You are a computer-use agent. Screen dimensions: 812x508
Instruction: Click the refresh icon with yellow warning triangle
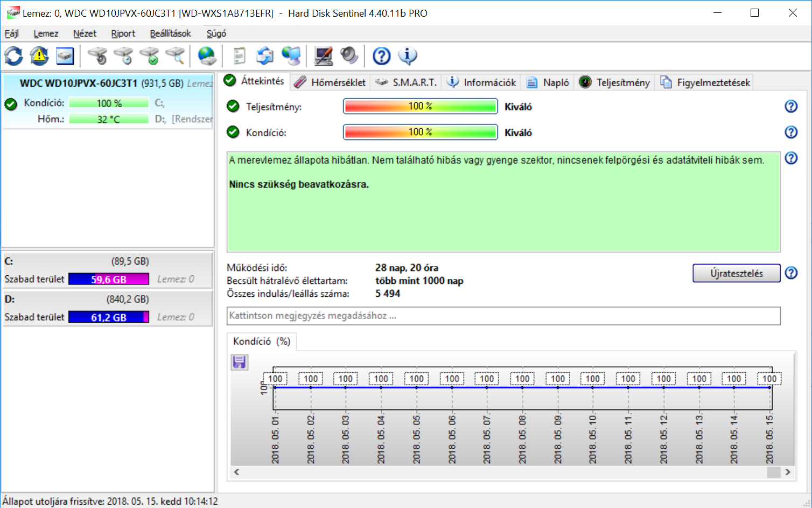pyautogui.click(x=39, y=55)
